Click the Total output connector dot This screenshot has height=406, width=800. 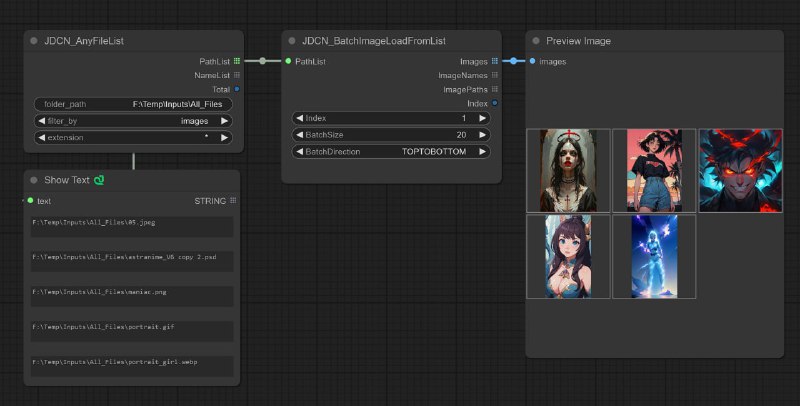pyautogui.click(x=236, y=89)
